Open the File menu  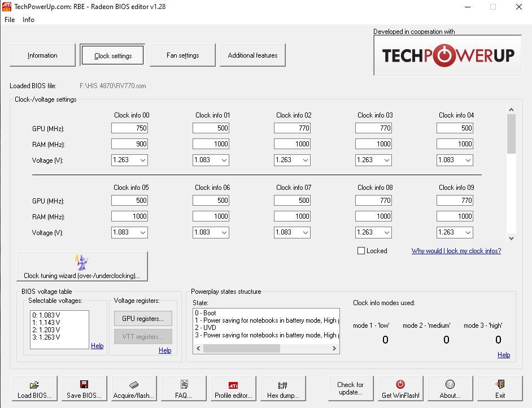pos(10,20)
